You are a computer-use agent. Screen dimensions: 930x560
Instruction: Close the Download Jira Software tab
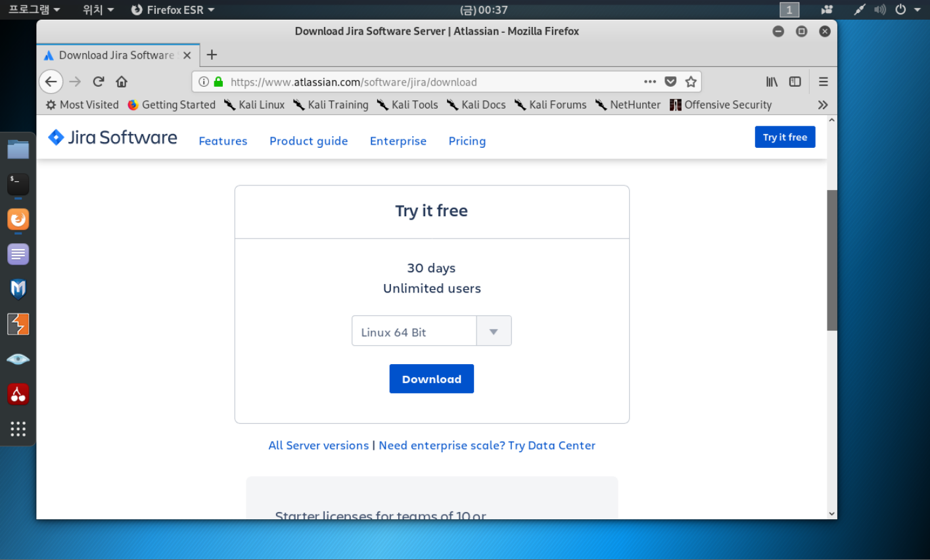click(x=187, y=55)
